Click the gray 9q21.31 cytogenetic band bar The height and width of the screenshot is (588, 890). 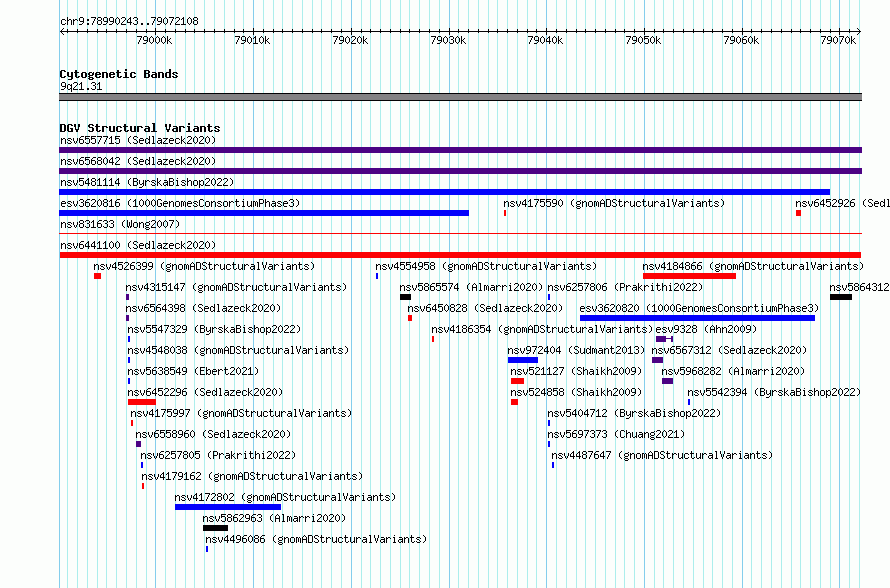coord(460,97)
